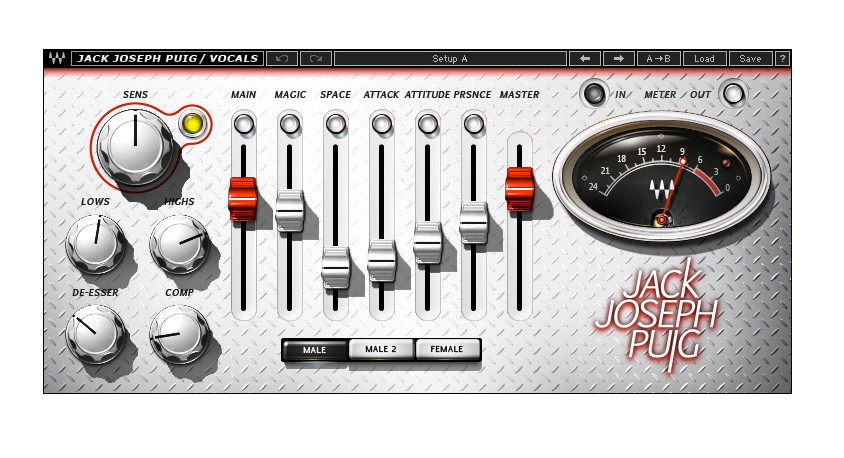Click the red MAIN fader handle
The height and width of the screenshot is (458, 844).
click(243, 199)
